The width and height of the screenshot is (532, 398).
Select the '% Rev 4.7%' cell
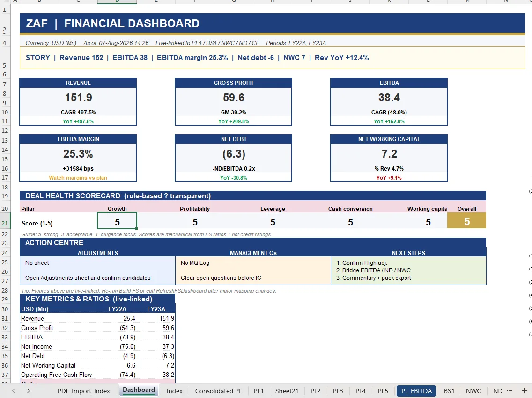tap(389, 168)
